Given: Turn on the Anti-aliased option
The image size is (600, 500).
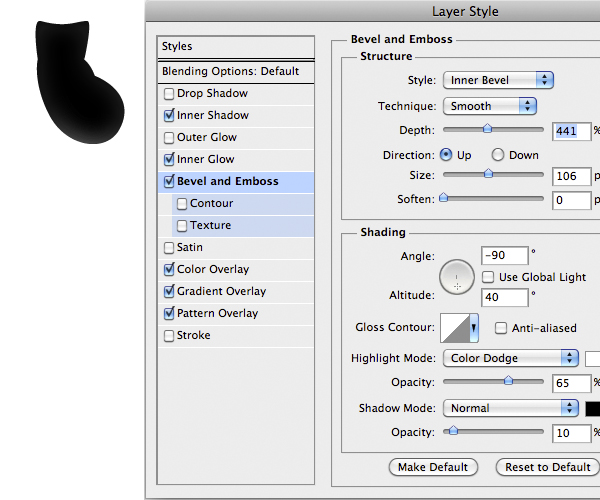Looking at the screenshot, I should tap(501, 328).
